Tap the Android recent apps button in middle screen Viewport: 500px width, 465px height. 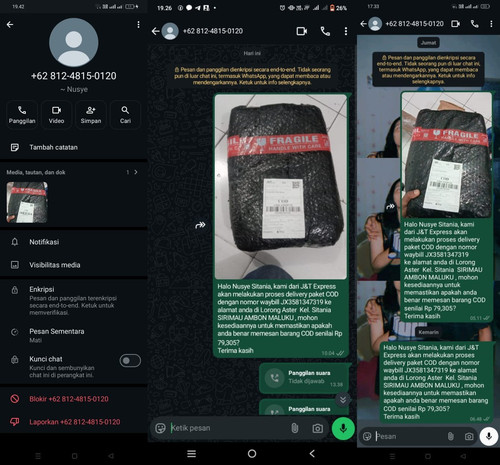(192, 454)
